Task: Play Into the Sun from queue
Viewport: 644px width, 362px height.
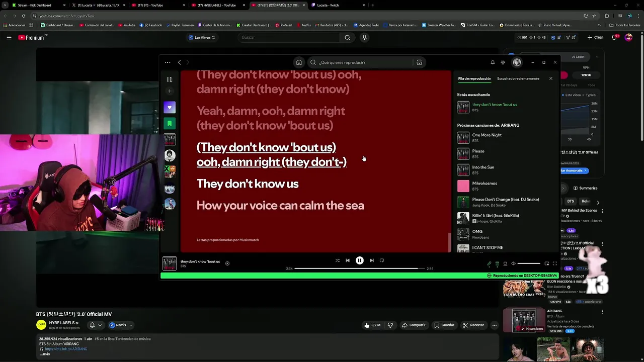Action: pos(505,169)
